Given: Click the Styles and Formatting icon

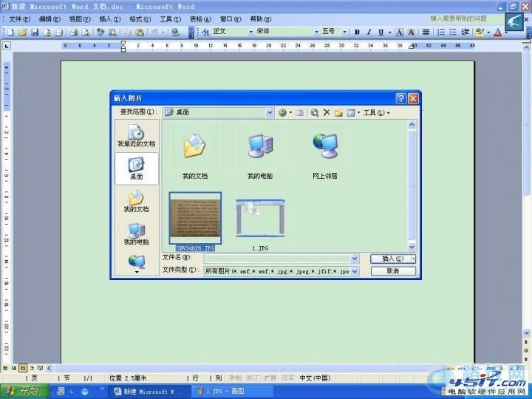Looking at the screenshot, I should [205, 32].
